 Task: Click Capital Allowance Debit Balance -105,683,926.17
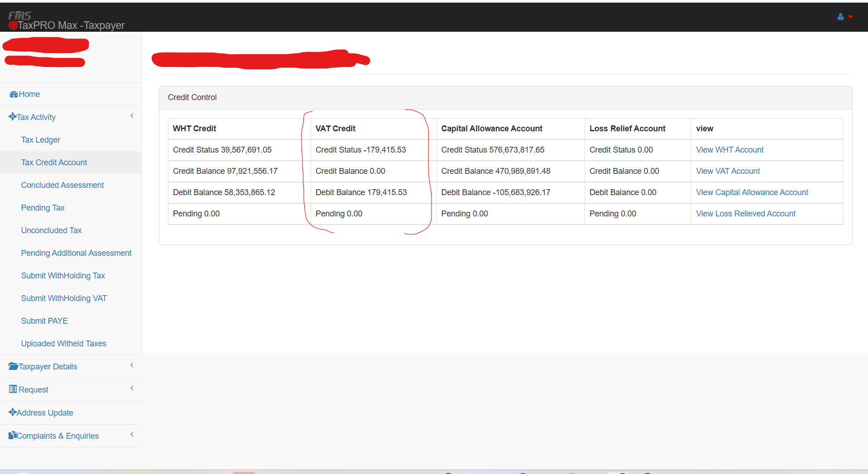coord(511,192)
